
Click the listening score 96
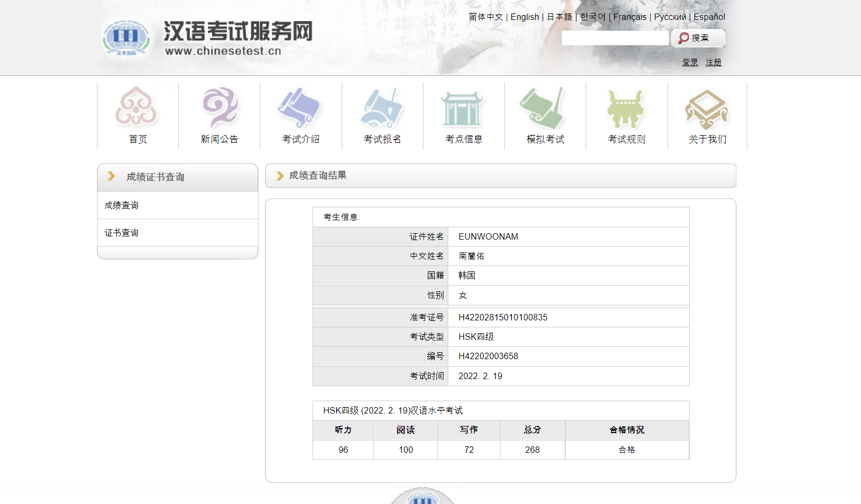[x=343, y=450]
